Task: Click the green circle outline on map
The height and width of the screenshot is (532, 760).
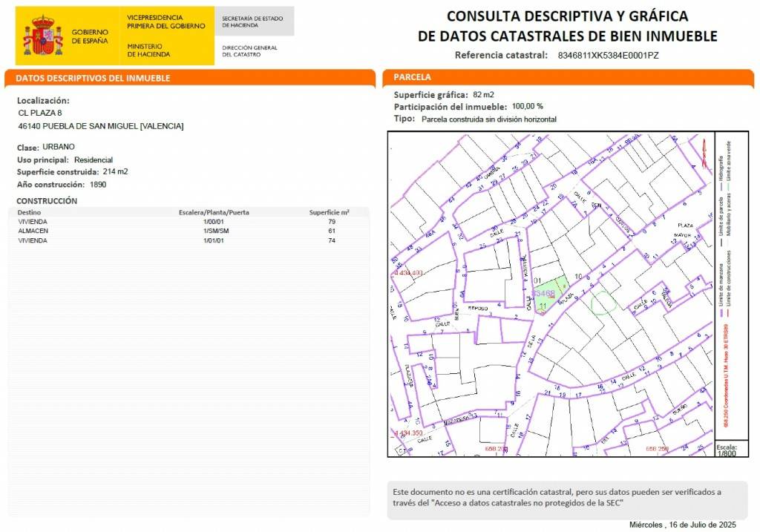Action: point(603,303)
